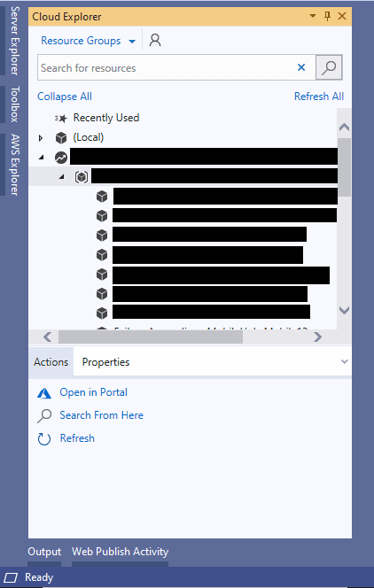
Task: Click the circular Refresh arrow icon
Action: click(x=44, y=438)
